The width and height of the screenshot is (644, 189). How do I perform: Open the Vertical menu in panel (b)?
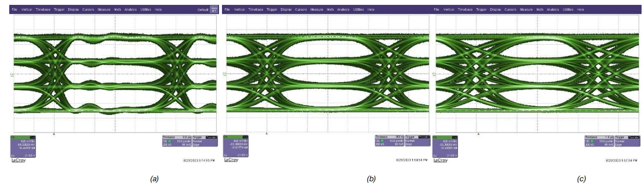coord(239,10)
